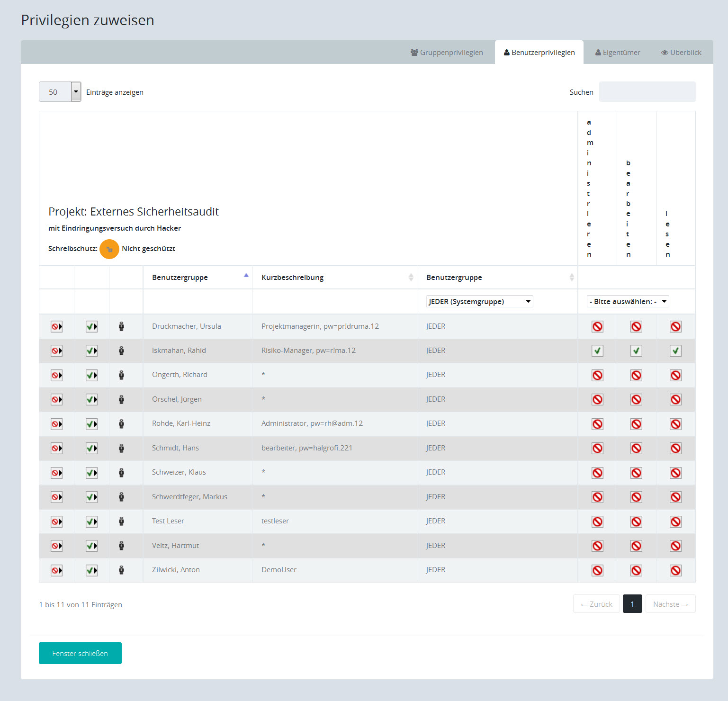Open the JEDER (Systemgruppe) dropdown
The width and height of the screenshot is (728, 701).
(479, 302)
